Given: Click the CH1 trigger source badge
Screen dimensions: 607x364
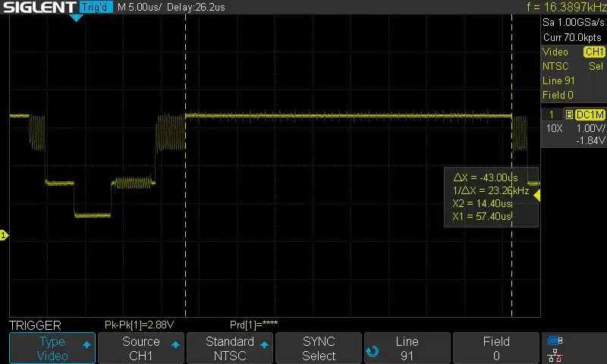Looking at the screenshot, I should (x=593, y=52).
